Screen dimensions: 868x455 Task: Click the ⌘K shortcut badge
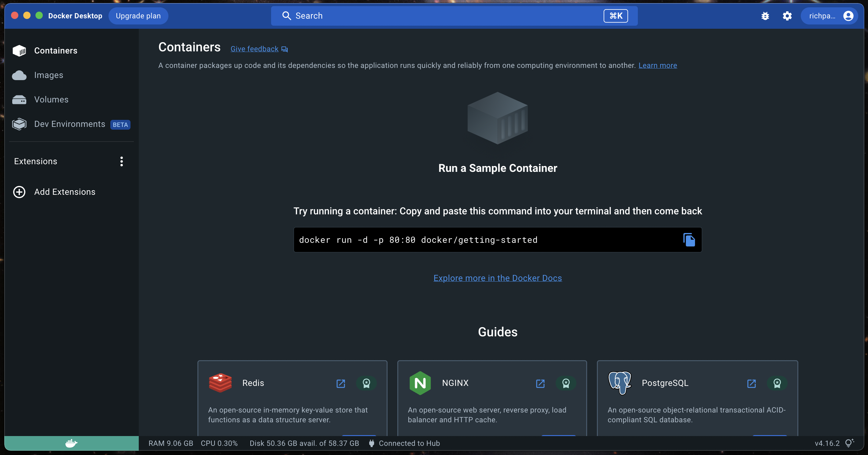pos(615,16)
